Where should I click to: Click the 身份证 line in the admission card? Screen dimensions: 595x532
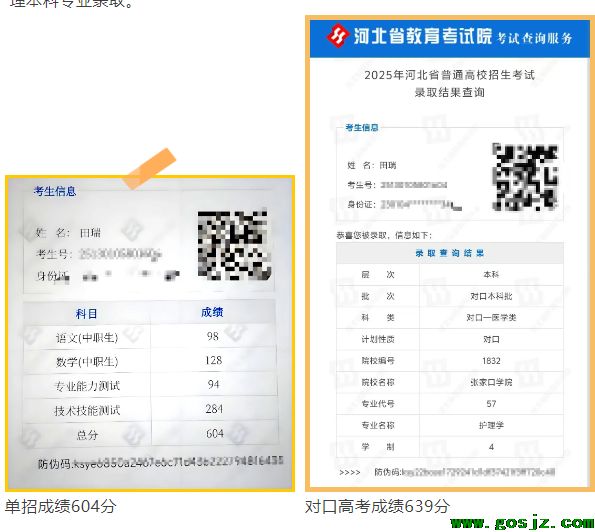[x=405, y=205]
